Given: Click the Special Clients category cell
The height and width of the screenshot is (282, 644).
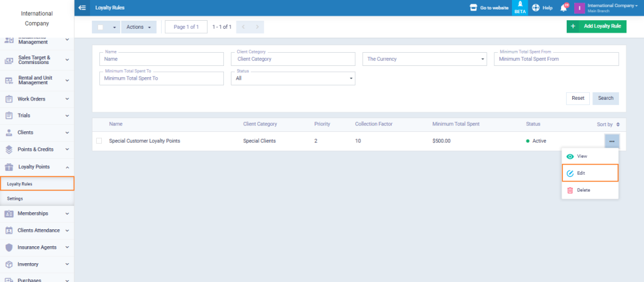Looking at the screenshot, I should click(259, 141).
